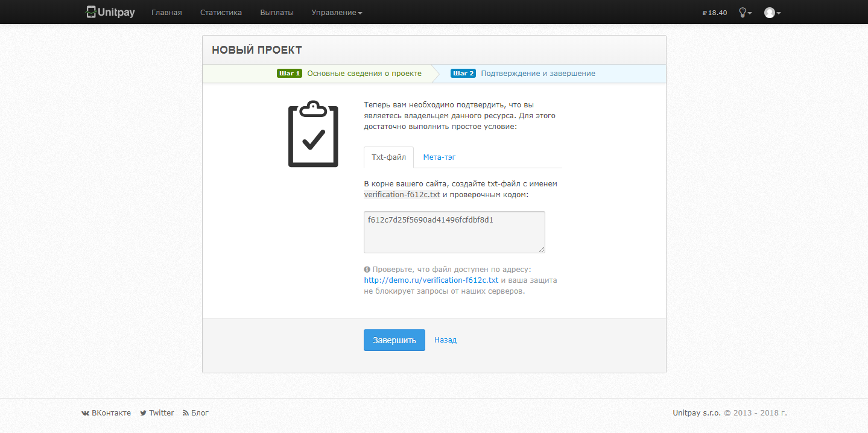The image size is (868, 433).
Task: Open the demo.ru/verification-f612c.txt link
Action: pyautogui.click(x=431, y=280)
